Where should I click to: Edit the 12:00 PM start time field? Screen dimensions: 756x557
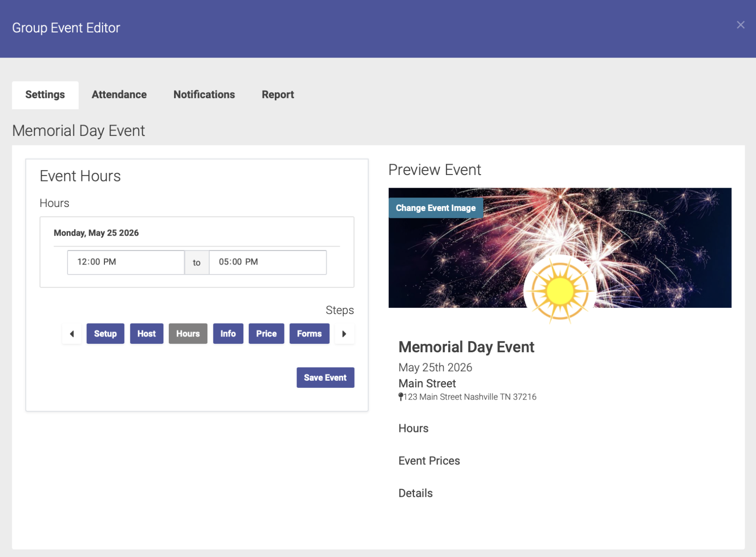(126, 262)
